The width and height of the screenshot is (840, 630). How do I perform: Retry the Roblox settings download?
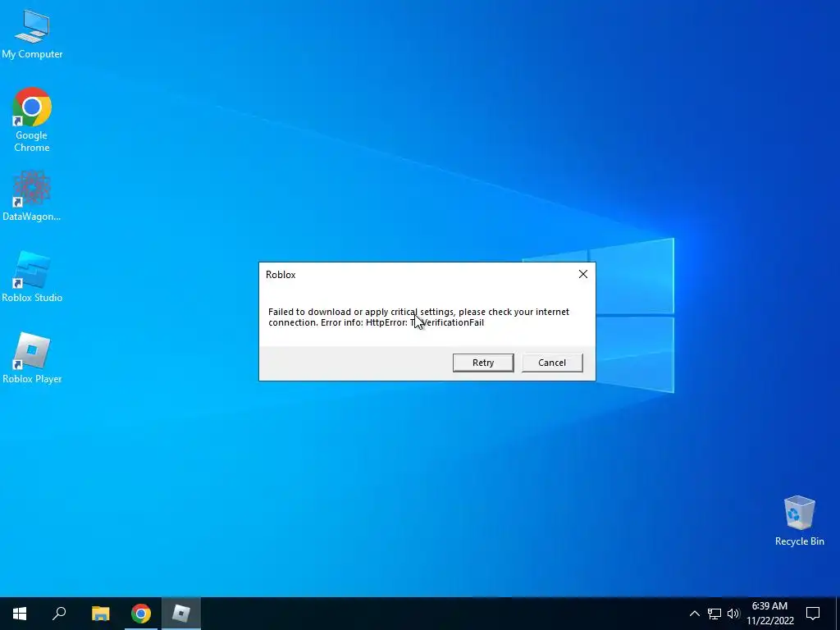483,363
